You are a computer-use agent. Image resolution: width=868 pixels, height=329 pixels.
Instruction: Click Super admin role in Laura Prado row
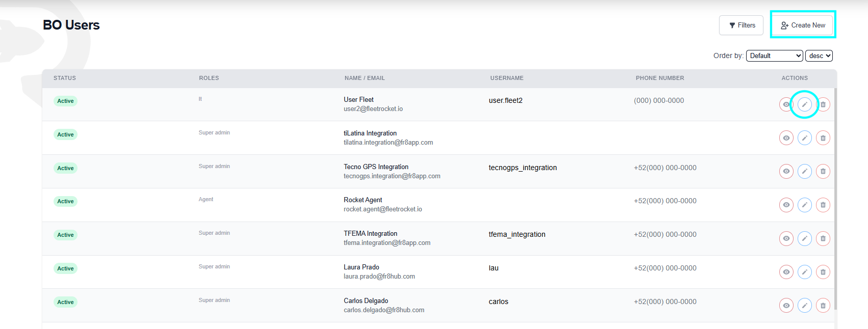tap(214, 266)
